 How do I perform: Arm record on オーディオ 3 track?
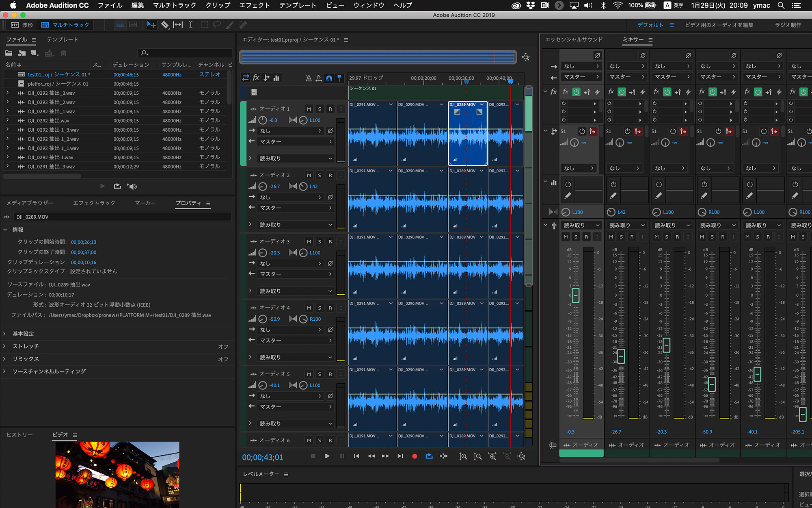point(330,241)
